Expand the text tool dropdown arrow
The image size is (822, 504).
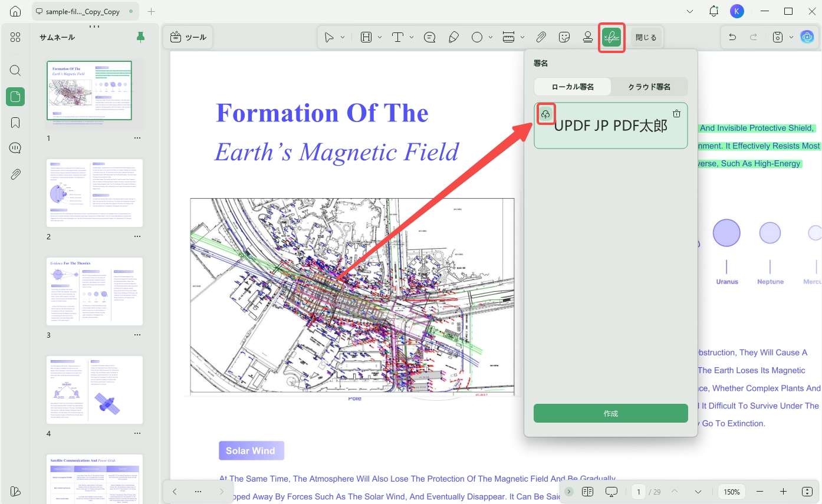(412, 37)
